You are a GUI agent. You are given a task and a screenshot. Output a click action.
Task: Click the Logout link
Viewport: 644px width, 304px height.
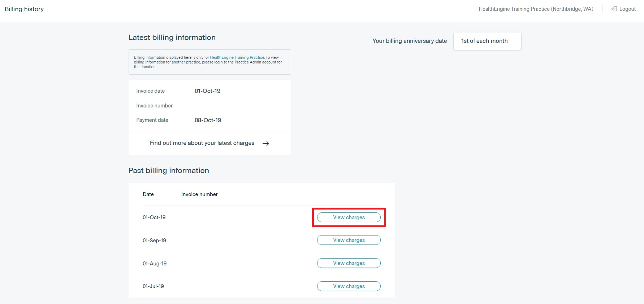click(x=623, y=9)
